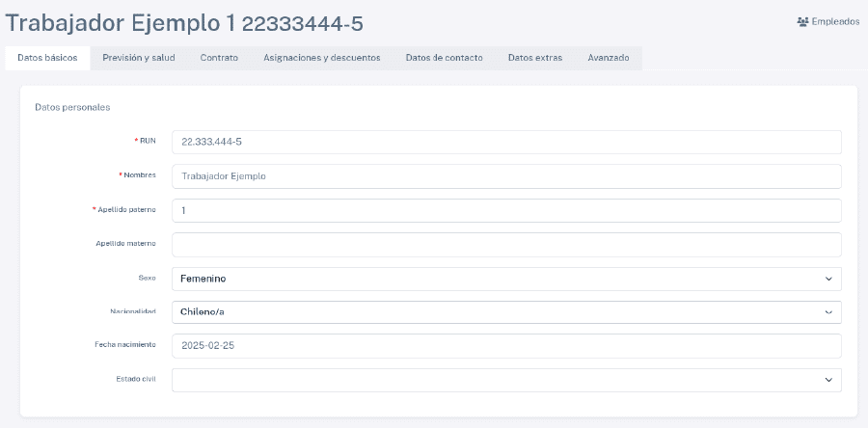Click the Empleados people icon
Image resolution: width=868 pixels, height=428 pixels.
802,21
